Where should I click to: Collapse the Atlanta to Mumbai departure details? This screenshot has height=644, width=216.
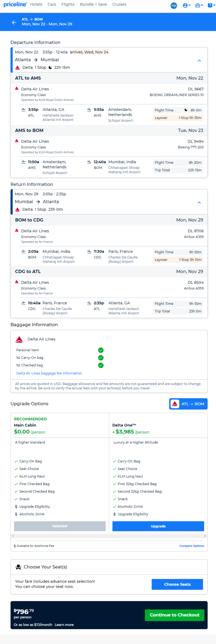(199, 60)
